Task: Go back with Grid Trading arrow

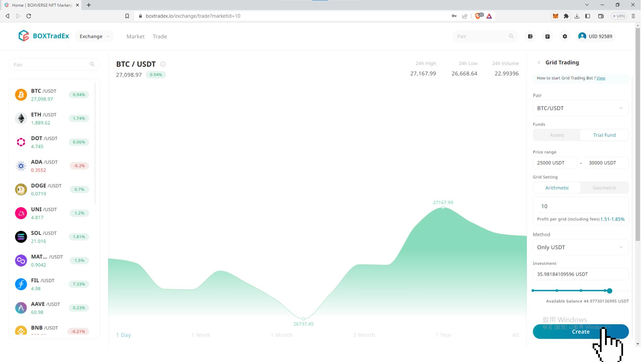Action: point(539,62)
